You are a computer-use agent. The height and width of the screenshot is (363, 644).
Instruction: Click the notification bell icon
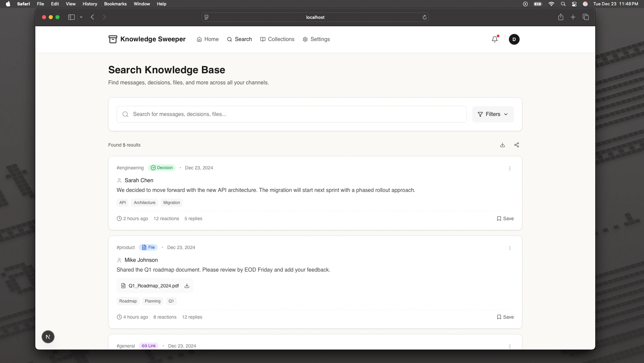click(x=494, y=39)
